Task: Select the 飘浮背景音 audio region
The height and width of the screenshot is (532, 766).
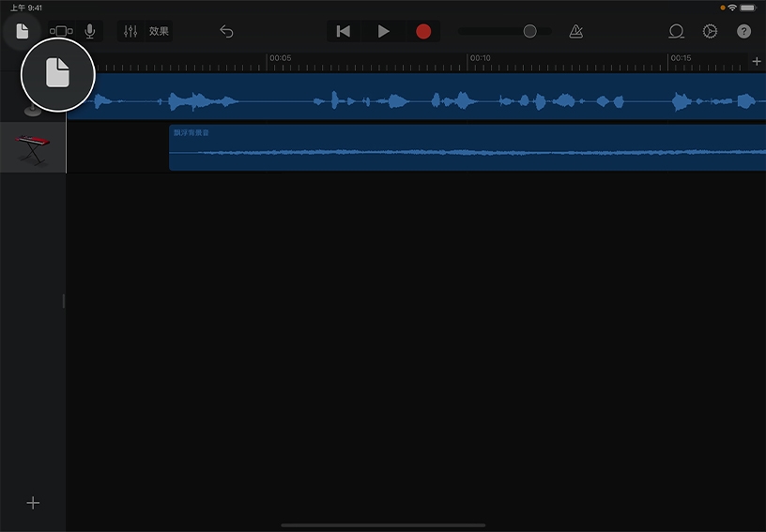Action: [x=467, y=148]
